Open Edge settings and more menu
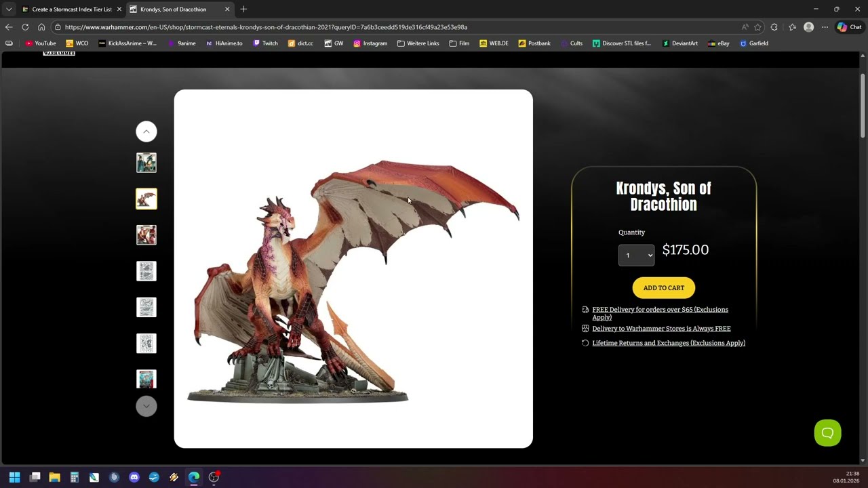 point(825,27)
